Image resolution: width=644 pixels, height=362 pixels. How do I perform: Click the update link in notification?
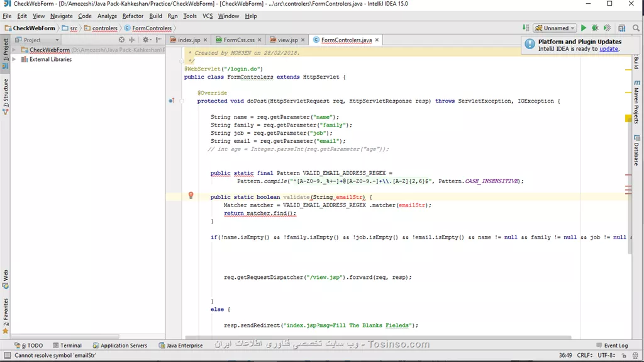click(608, 49)
